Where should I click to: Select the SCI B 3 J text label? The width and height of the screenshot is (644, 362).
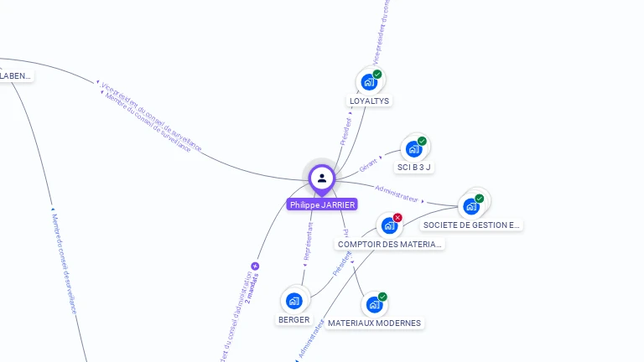click(414, 168)
